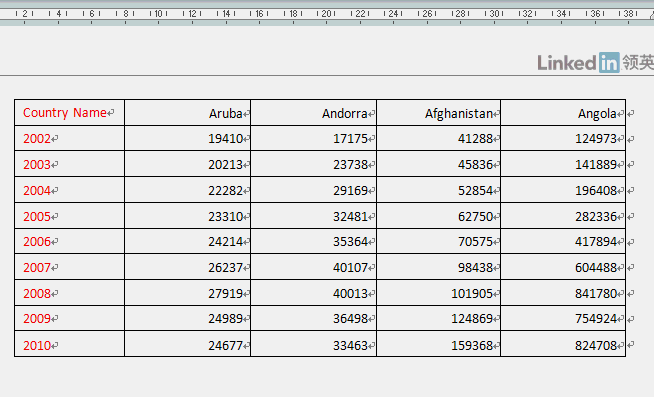Click cell value 417894
The image size is (654, 397).
click(x=596, y=241)
